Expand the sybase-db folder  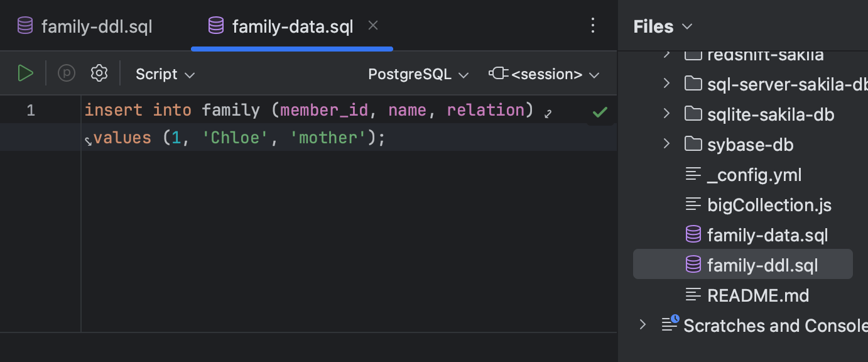pyautogui.click(x=666, y=144)
